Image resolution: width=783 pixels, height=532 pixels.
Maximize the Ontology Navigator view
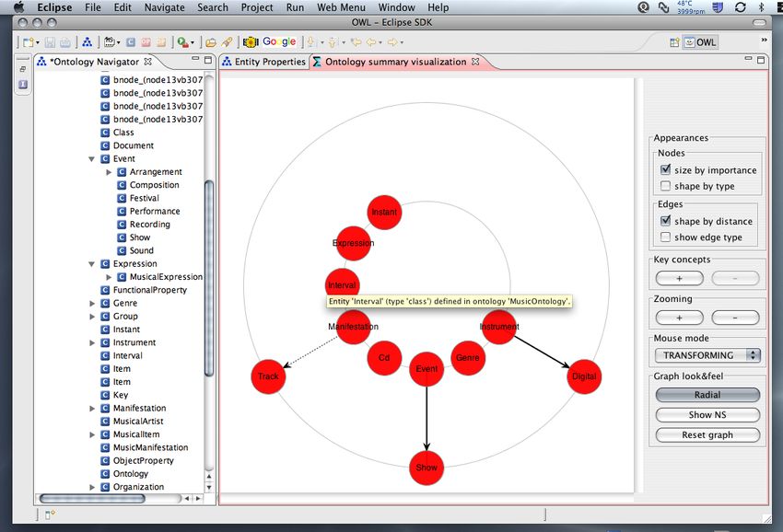pyautogui.click(x=208, y=60)
